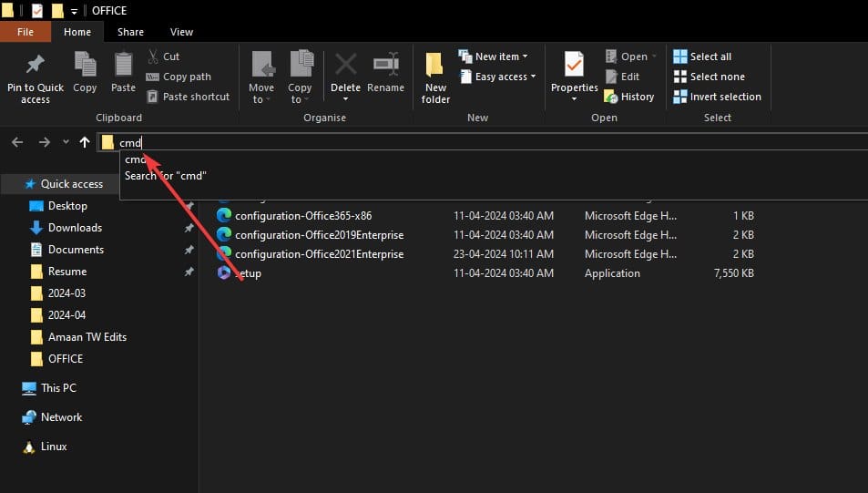Click the address bar containing cmd
This screenshot has width=868, height=493.
483,142
